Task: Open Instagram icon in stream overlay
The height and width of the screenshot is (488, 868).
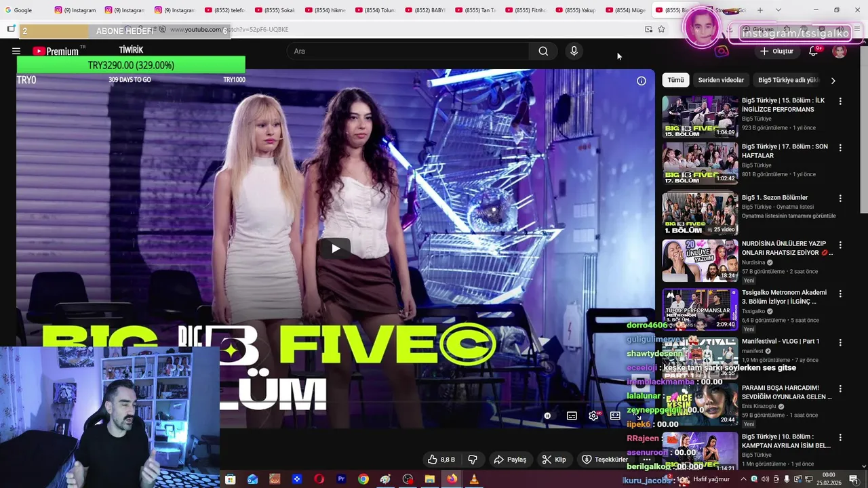Action: (x=722, y=51)
